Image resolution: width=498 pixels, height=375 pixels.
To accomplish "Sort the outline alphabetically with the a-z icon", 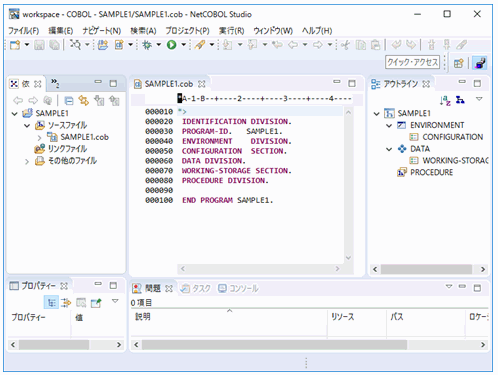I will tap(445, 100).
